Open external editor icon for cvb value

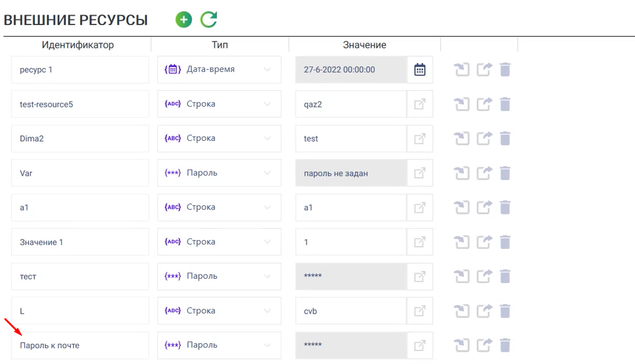point(420,311)
